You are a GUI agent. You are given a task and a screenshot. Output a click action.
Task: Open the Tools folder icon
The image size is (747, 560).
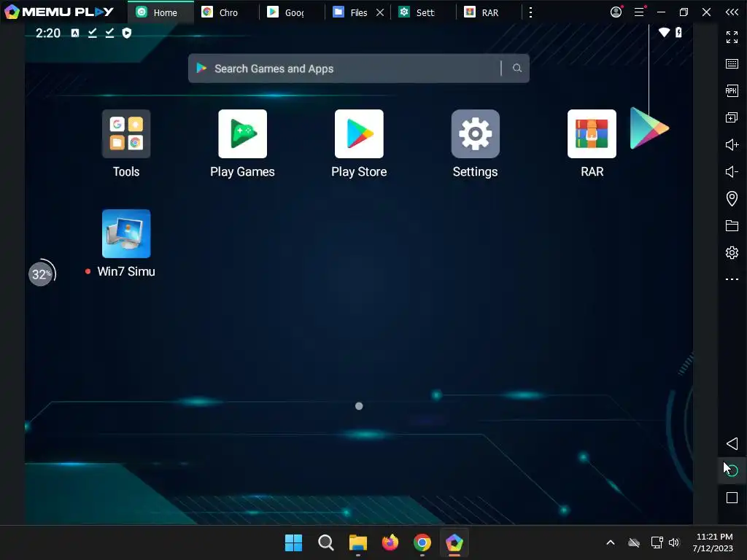click(125, 134)
